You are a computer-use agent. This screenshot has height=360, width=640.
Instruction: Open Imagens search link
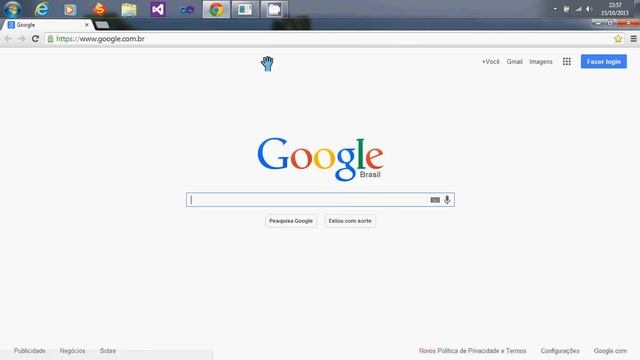click(x=541, y=62)
